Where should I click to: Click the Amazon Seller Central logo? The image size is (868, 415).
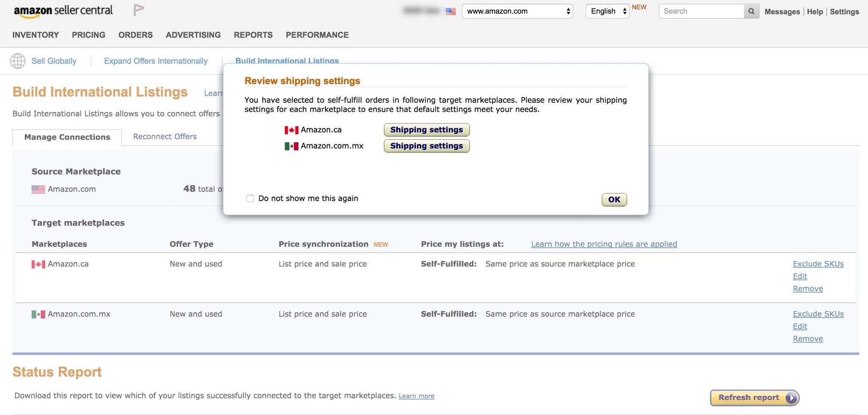pyautogui.click(x=63, y=11)
